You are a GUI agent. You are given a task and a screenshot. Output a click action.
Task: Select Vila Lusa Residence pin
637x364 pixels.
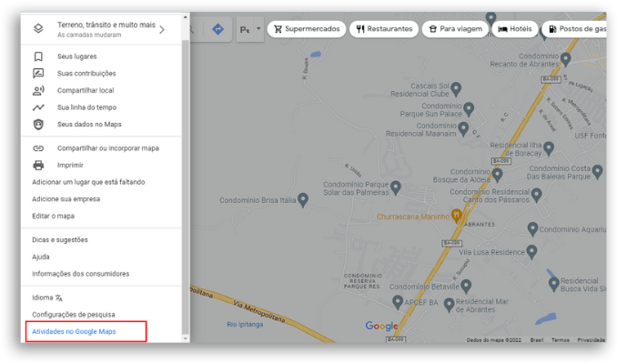531,252
